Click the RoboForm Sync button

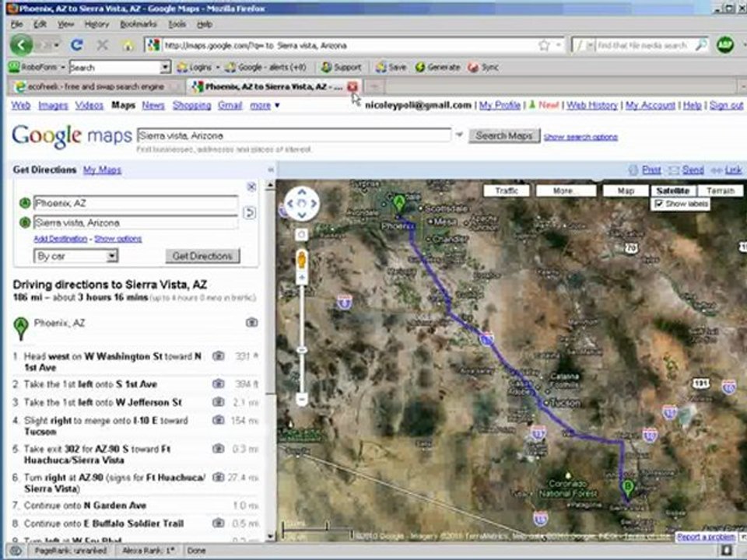tap(483, 67)
